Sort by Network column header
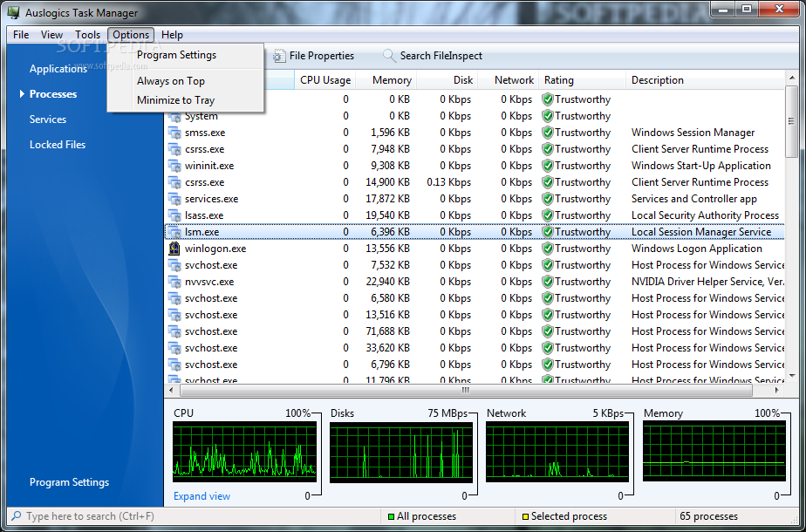Screen dimensions: 806x532 pos(509,80)
